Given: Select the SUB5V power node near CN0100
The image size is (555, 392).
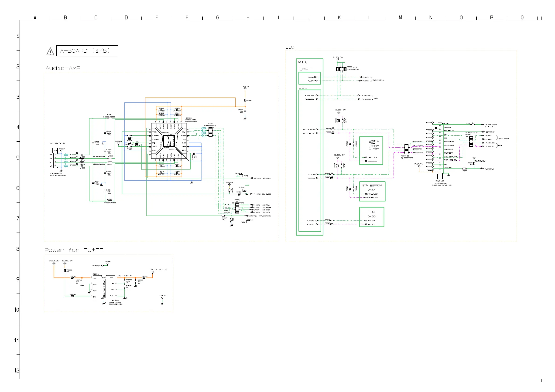Looking at the screenshot, I should pos(419,166).
